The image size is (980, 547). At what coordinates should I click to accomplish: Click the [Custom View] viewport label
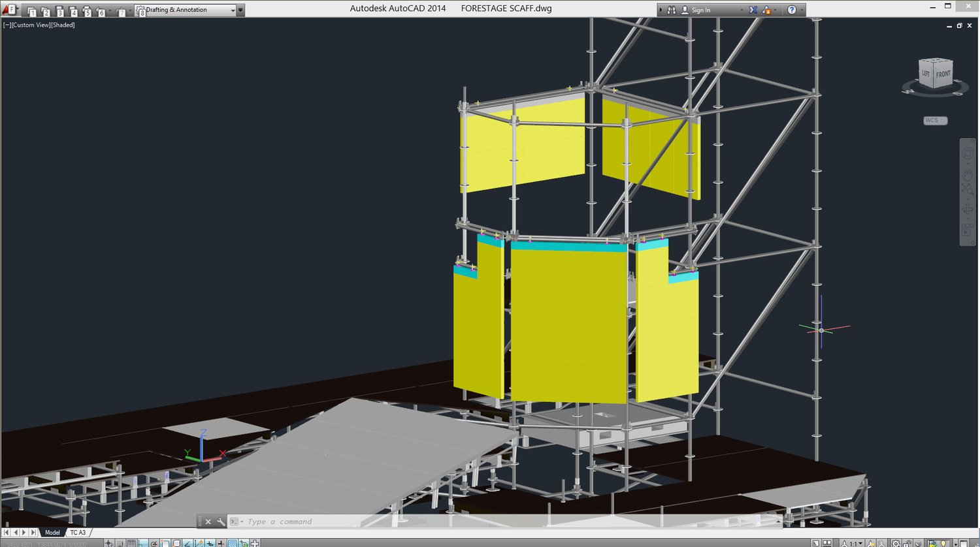coord(31,25)
